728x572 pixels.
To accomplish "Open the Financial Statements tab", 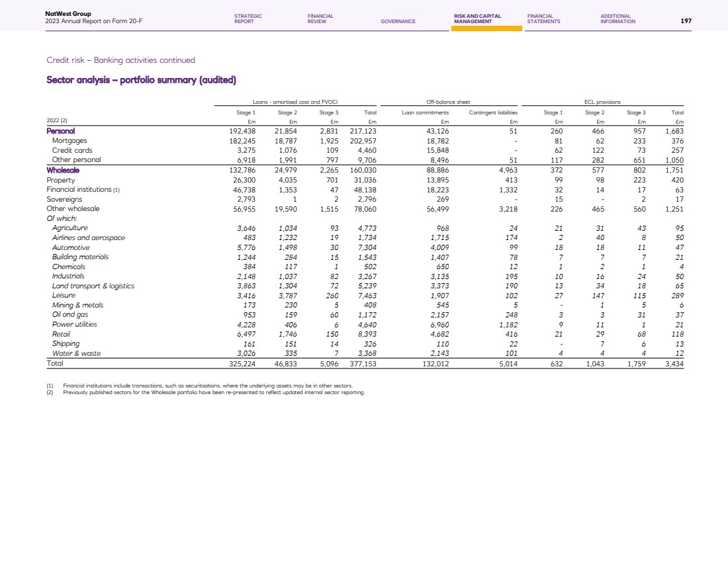I will (543, 19).
